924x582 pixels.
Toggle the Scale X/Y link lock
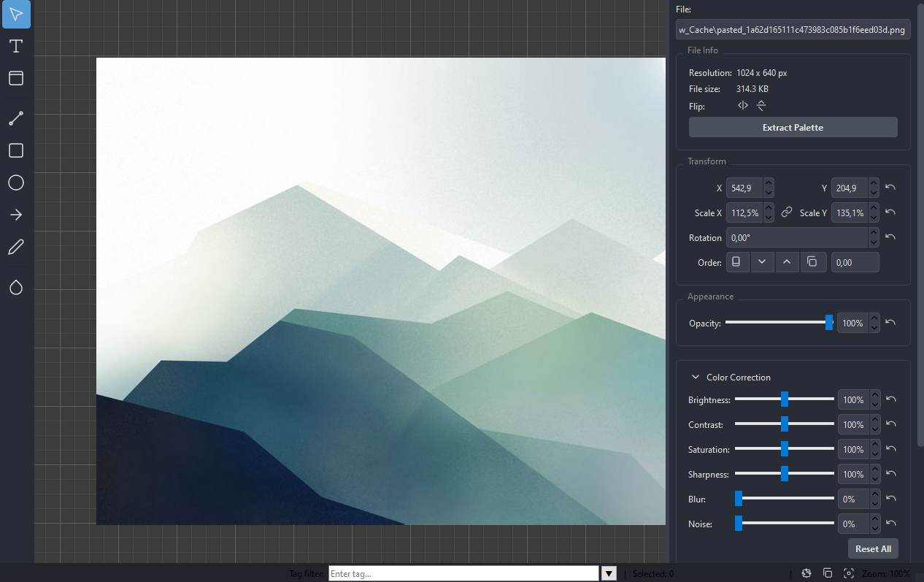tap(786, 212)
